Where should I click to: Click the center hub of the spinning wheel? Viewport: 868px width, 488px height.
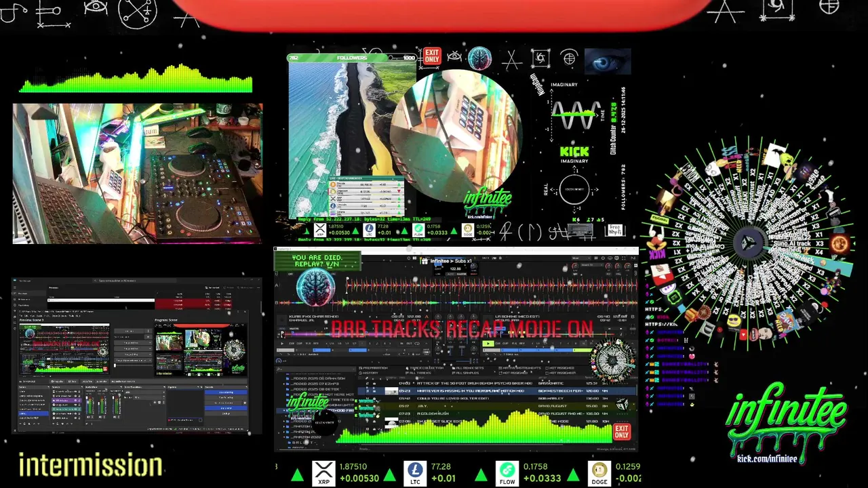pyautogui.click(x=748, y=243)
